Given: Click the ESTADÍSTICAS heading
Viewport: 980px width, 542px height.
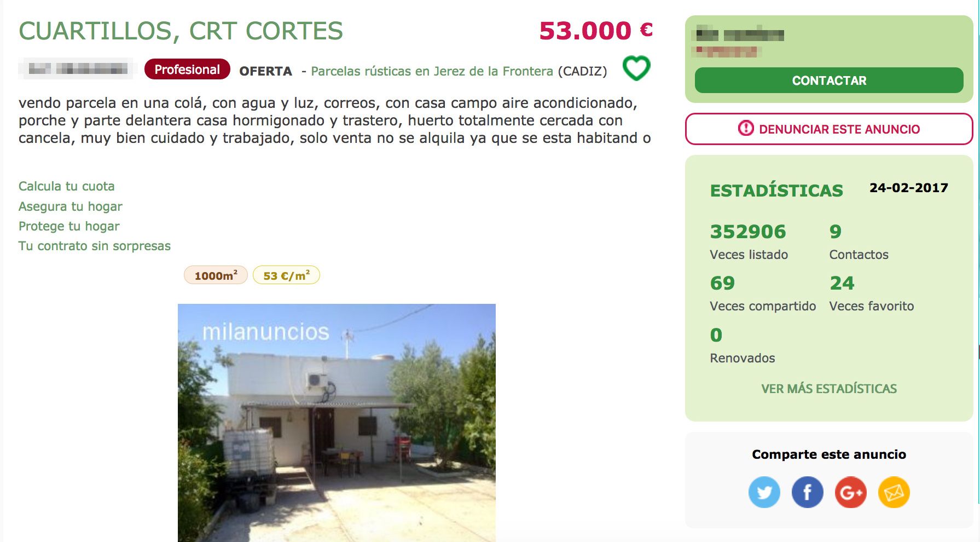Looking at the screenshot, I should (776, 191).
